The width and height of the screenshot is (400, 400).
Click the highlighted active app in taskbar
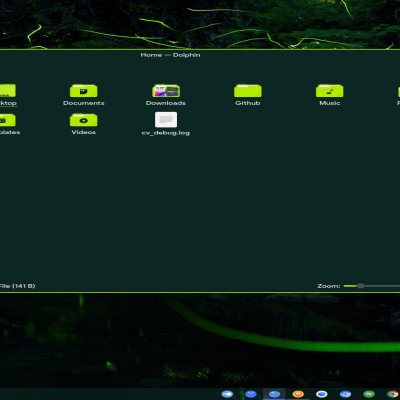[x=274, y=394]
